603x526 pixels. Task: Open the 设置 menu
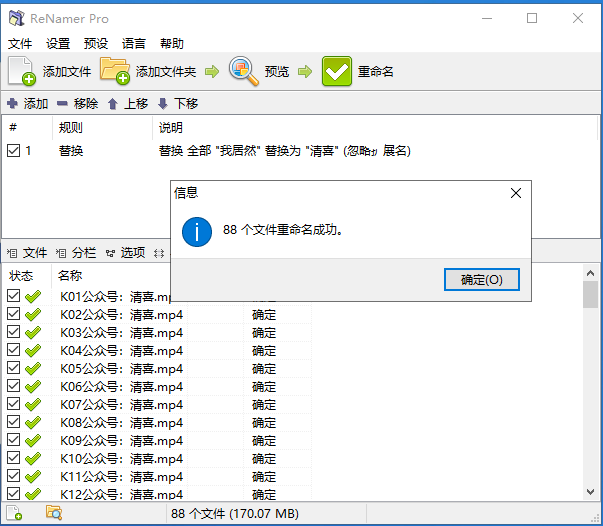58,43
